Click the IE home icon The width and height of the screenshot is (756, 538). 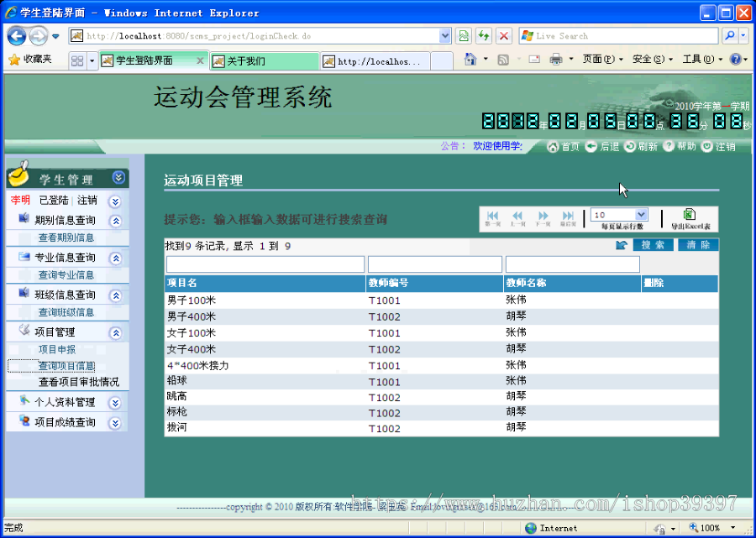click(470, 60)
